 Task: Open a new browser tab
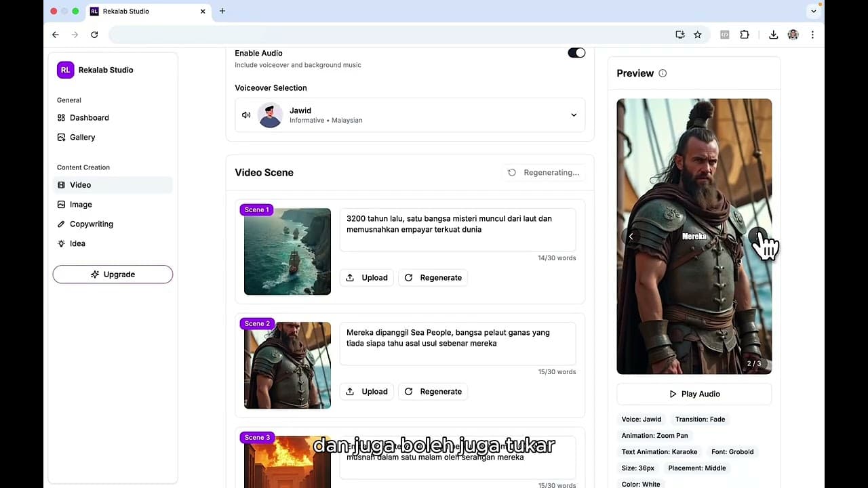[x=222, y=11]
